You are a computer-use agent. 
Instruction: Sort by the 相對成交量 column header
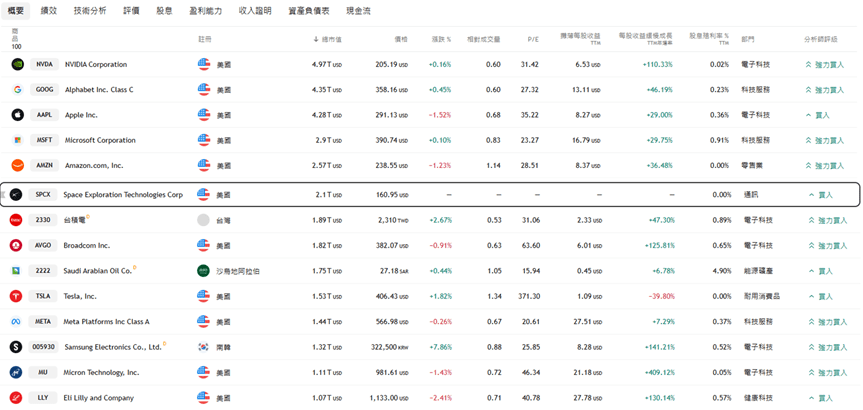pyautogui.click(x=483, y=39)
